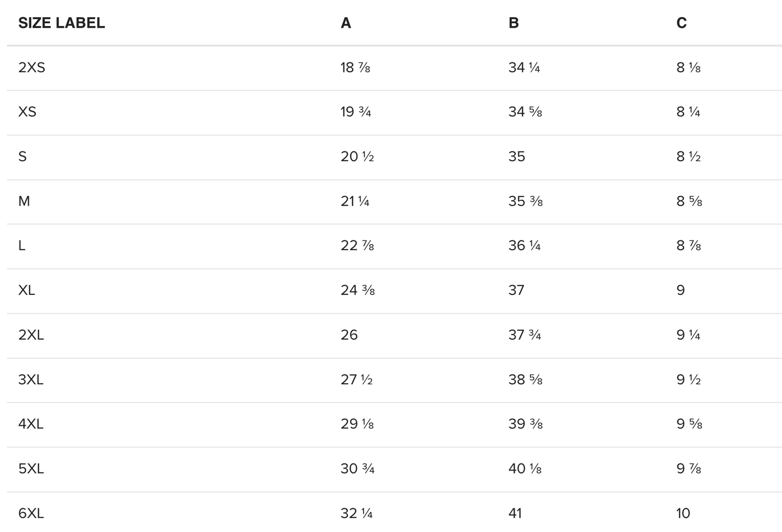The width and height of the screenshot is (782, 532).
Task: Select the C value 9 for size XL
Action: [681, 290]
